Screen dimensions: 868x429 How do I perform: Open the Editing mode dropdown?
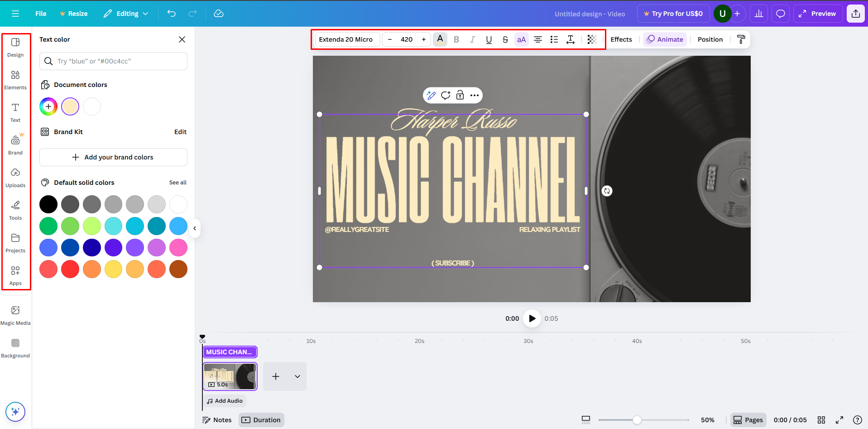tap(125, 14)
